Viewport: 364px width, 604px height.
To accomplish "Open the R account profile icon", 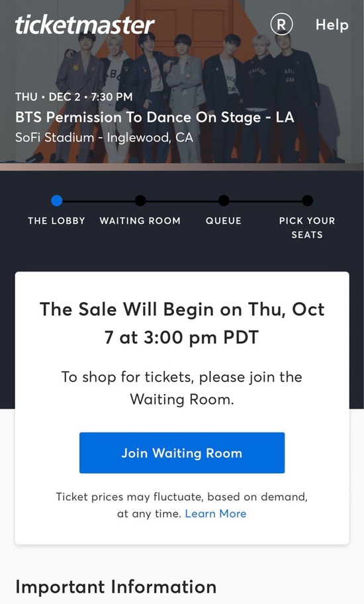I will point(281,25).
